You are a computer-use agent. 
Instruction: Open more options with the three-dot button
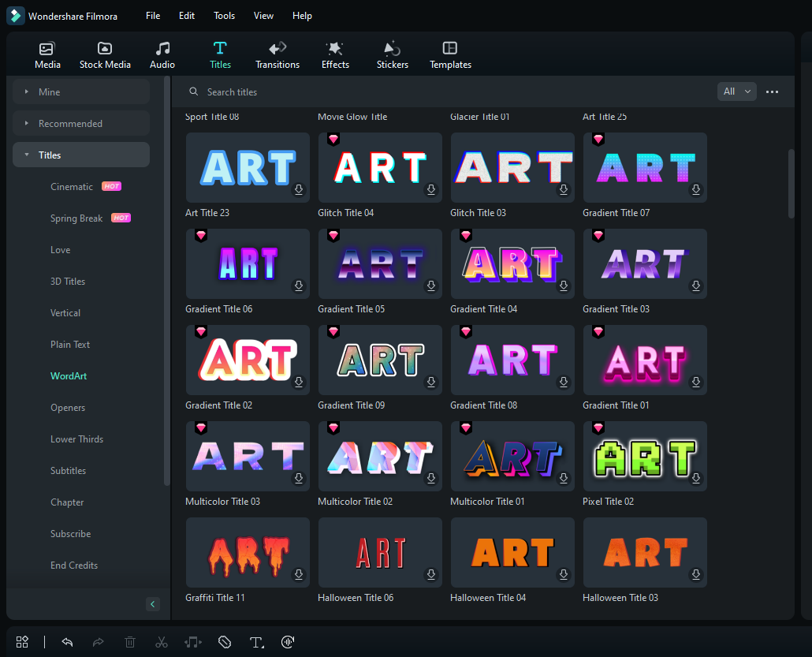point(772,91)
